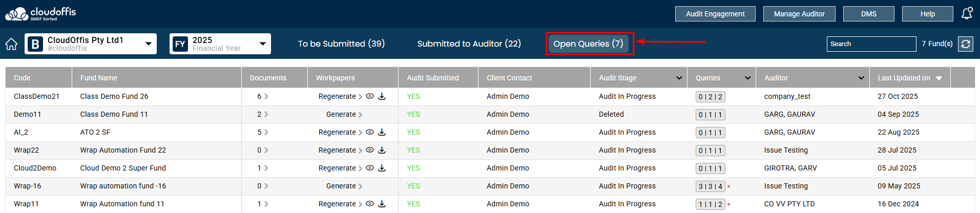The image size is (980, 213).
Task: Open the Audit Stage column filter
Action: 679,78
